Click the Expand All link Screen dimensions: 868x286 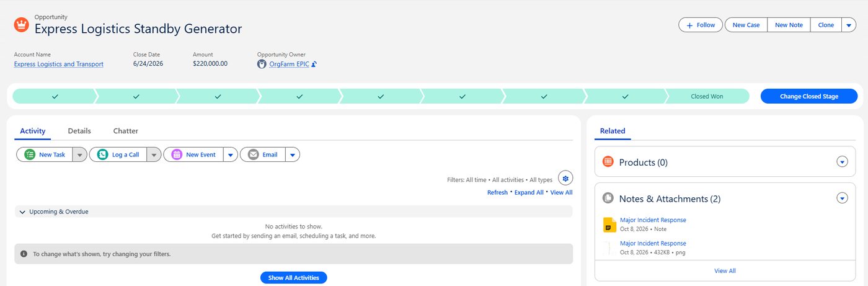point(529,192)
